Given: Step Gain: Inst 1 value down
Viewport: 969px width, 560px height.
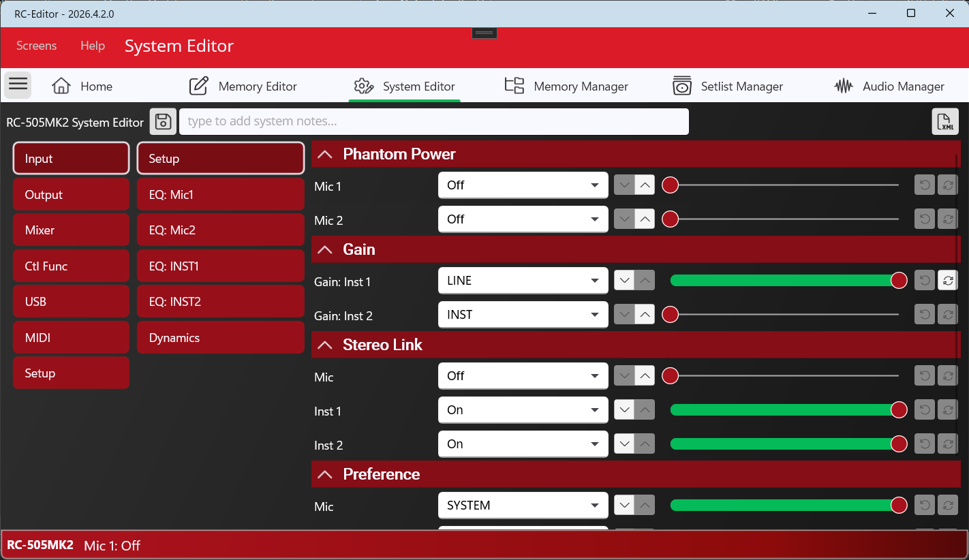Looking at the screenshot, I should click(625, 281).
